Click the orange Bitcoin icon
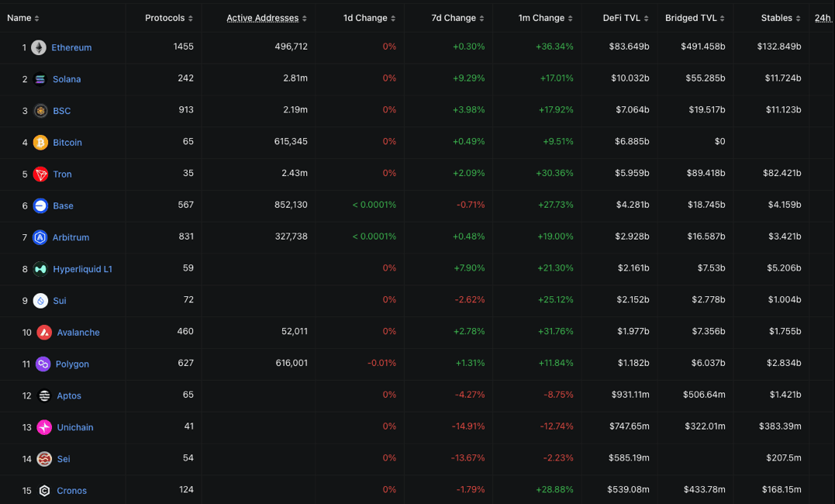 40,143
